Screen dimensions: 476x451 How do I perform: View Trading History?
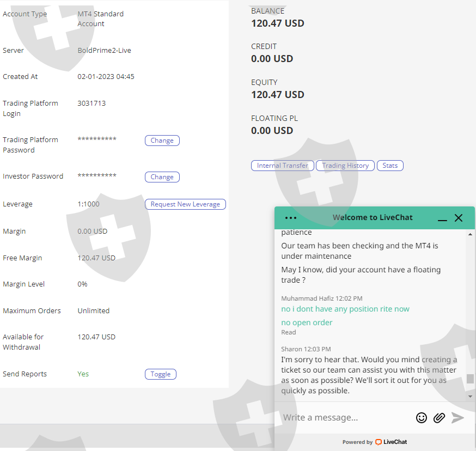[345, 166]
